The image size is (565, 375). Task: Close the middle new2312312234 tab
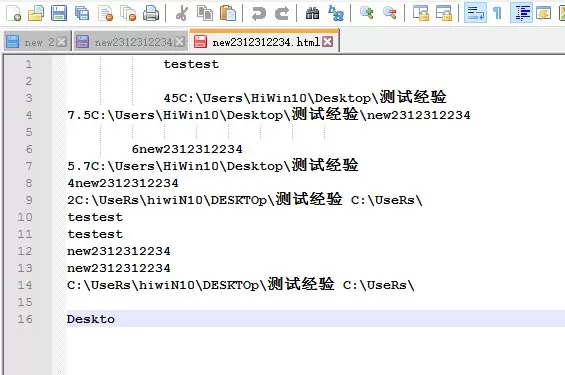pos(179,42)
